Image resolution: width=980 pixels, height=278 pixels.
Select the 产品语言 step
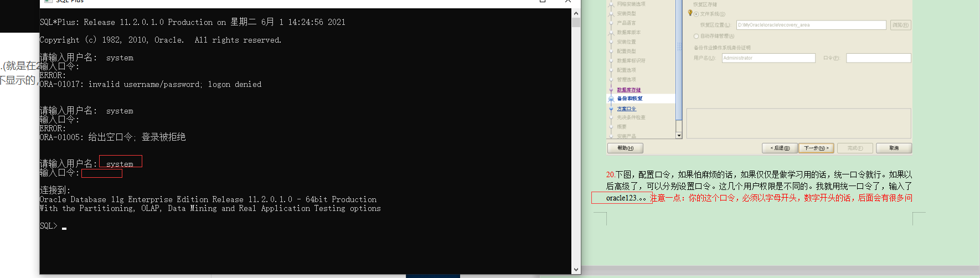click(x=626, y=23)
